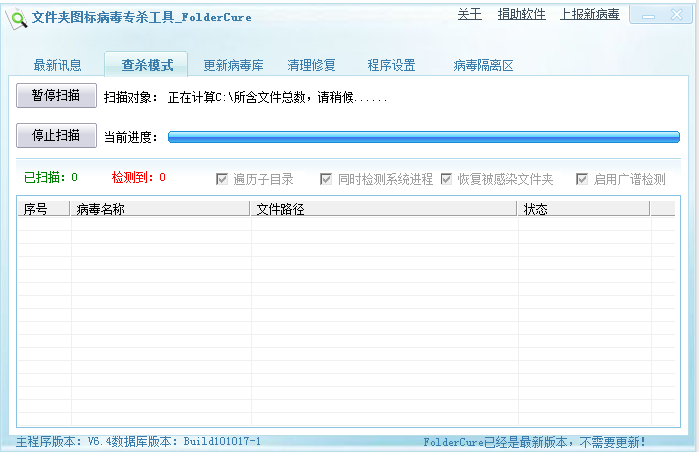Viewport: 699px width, 452px height.
Task: Close the FolderCure window
Action: click(676, 17)
